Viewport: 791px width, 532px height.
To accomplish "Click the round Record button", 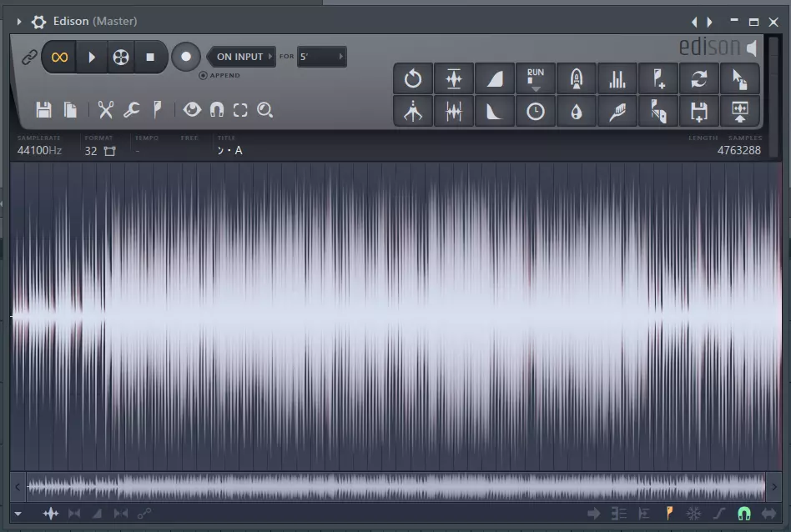I will [186, 57].
